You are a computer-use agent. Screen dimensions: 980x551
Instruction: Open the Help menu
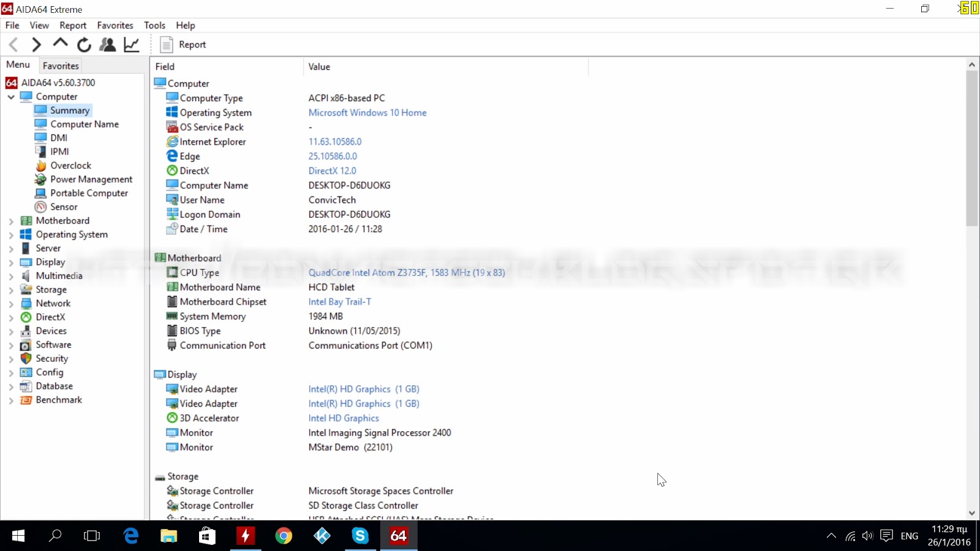click(x=186, y=25)
